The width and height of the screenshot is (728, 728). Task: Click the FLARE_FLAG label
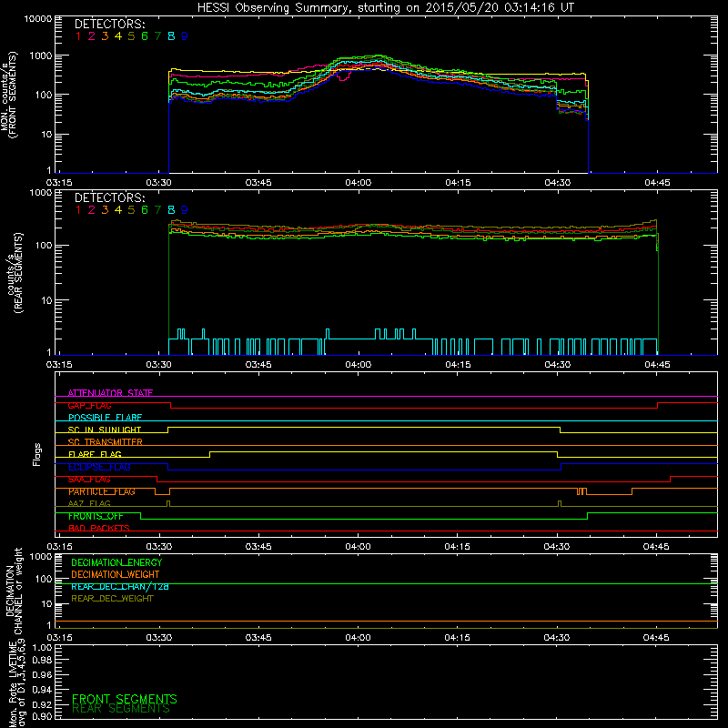coord(95,454)
